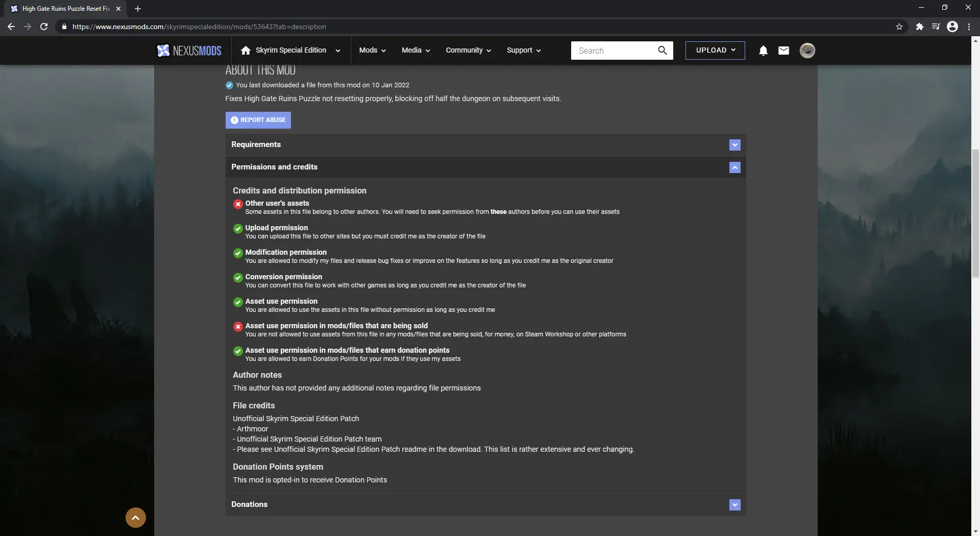Click the Permissions and credits header label
The width and height of the screenshot is (980, 536).
(275, 167)
